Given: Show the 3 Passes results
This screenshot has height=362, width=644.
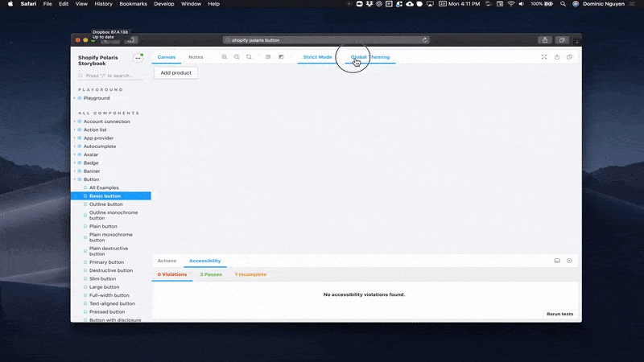Looking at the screenshot, I should pyautogui.click(x=211, y=274).
